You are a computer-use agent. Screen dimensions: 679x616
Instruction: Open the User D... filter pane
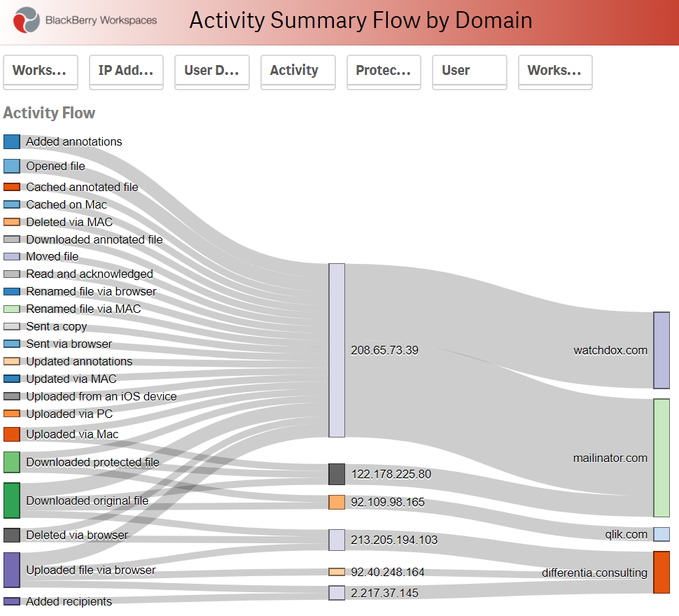coord(212,72)
